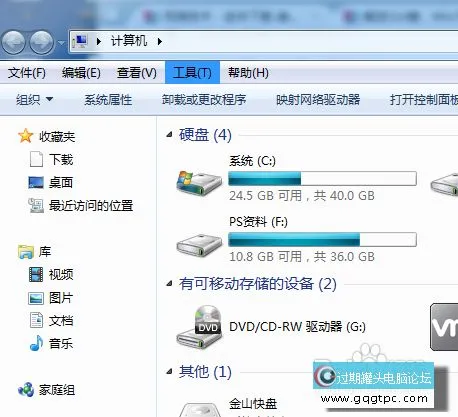Image resolution: width=458 pixels, height=417 pixels.
Task: Open the 文件(F) menu
Action: coord(27,72)
